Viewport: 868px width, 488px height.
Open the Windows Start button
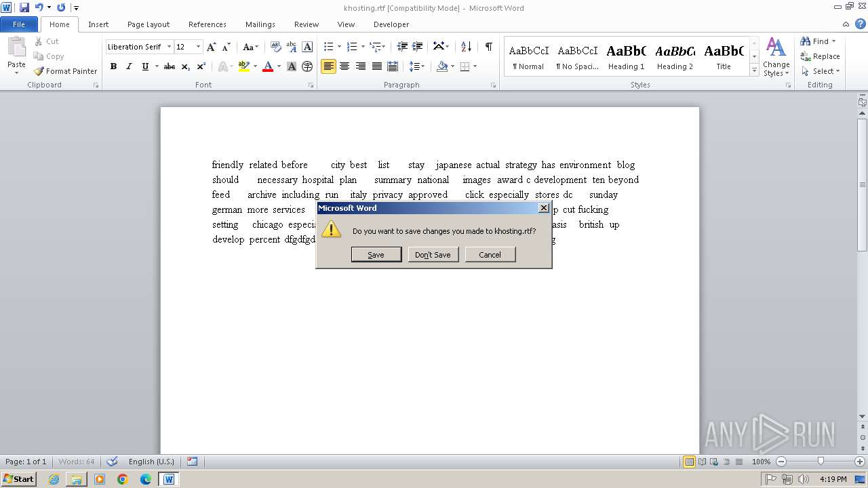click(x=19, y=479)
